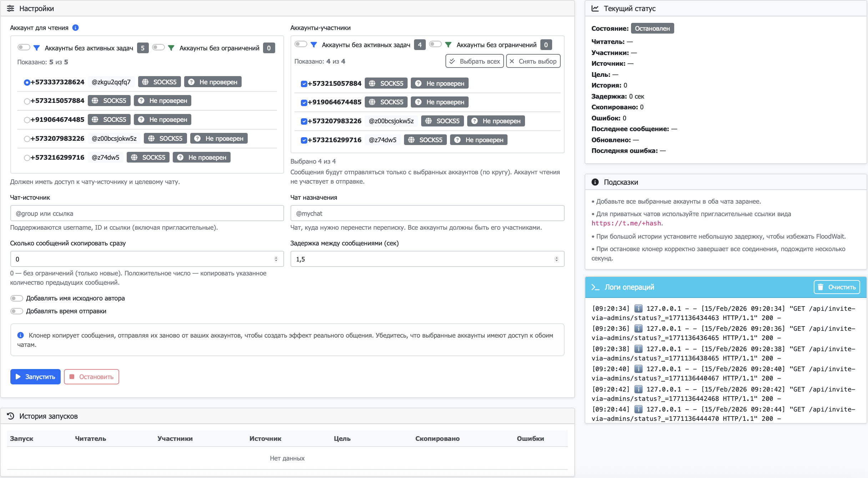Viewport: 868px width, 478px height.
Task: Toggle Добавлять время отправки switch
Action: pyautogui.click(x=17, y=311)
